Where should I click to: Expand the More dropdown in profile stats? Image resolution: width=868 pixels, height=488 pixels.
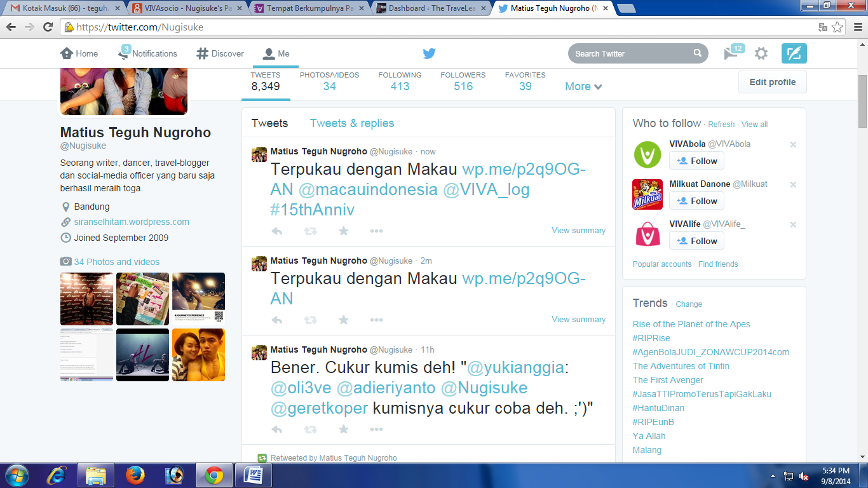click(583, 86)
